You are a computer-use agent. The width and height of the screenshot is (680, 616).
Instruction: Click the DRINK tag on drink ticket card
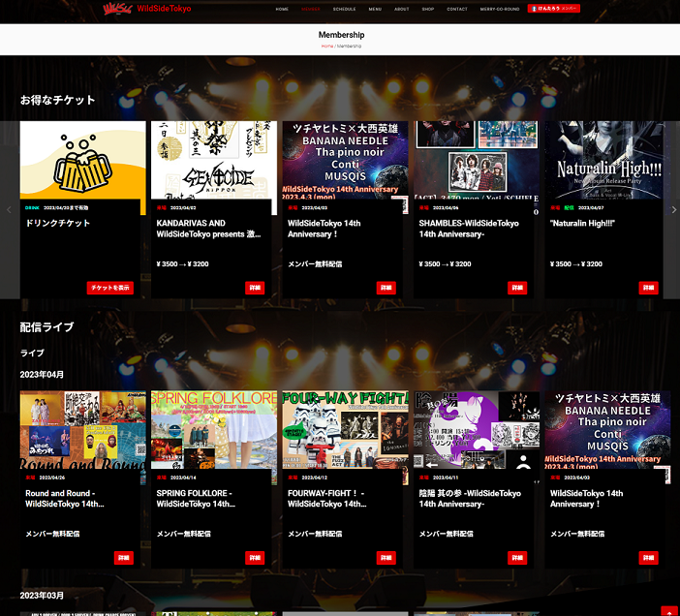[32, 208]
